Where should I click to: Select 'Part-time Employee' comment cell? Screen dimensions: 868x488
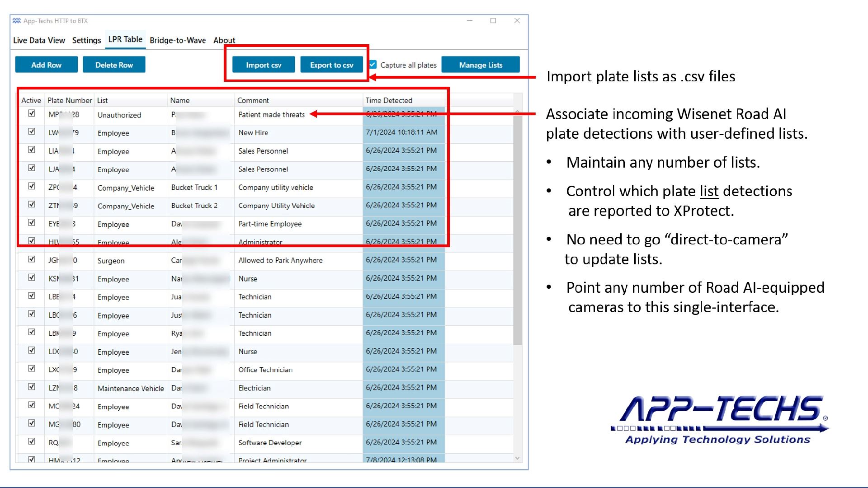pyautogui.click(x=298, y=224)
